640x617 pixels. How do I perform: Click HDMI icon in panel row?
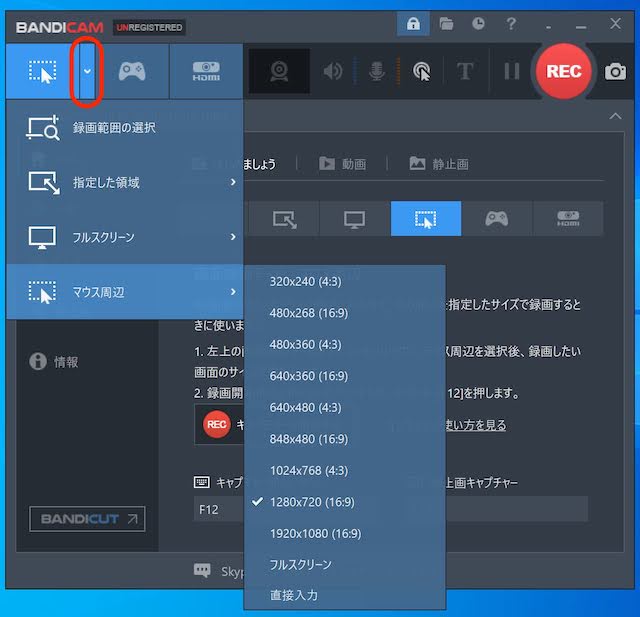(x=568, y=219)
